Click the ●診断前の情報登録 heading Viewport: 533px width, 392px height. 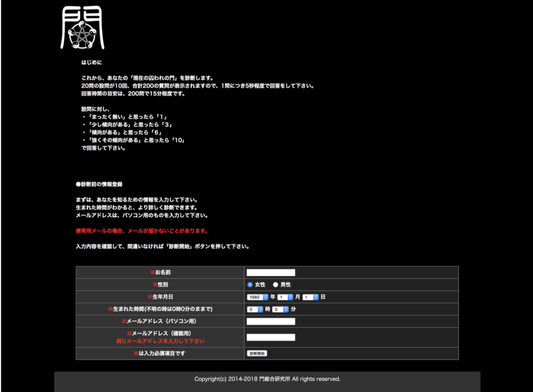pos(99,184)
